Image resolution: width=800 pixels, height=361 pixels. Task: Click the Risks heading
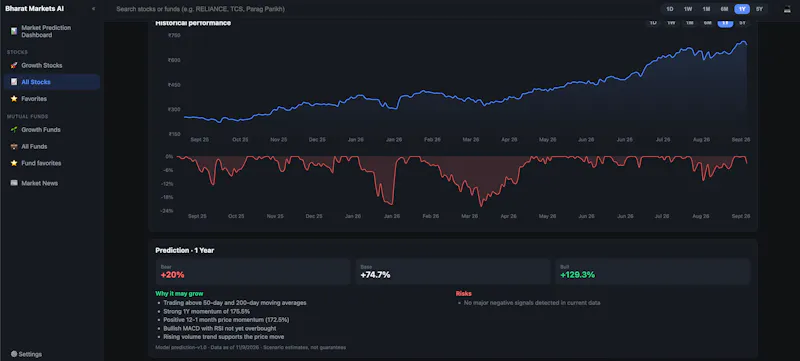[463, 294]
